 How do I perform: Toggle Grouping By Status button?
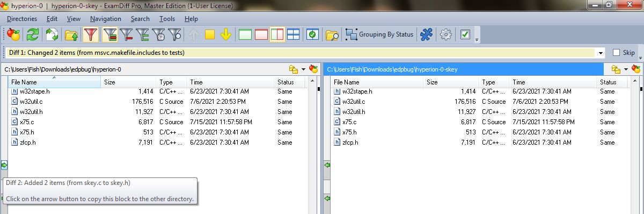(380, 35)
